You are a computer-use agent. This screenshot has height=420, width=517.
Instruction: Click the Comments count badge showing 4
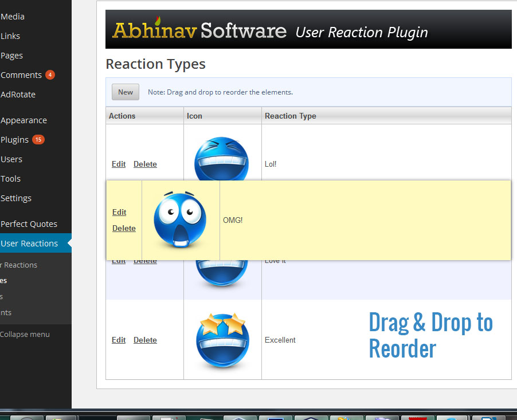point(50,75)
